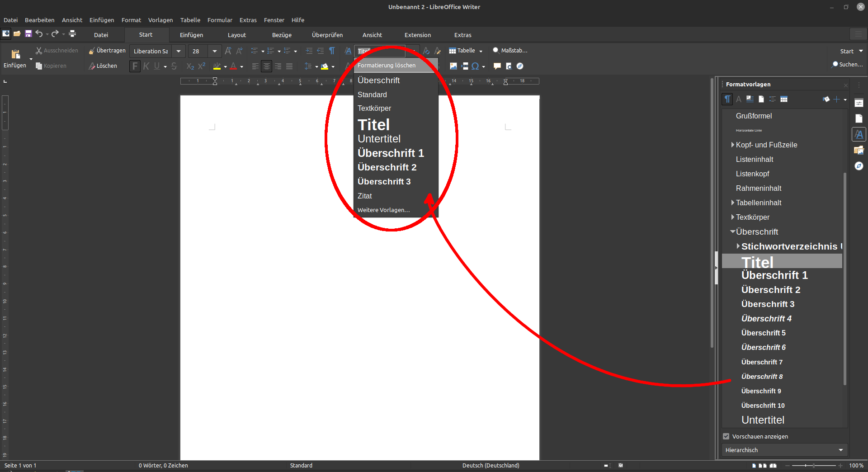Click the page styles icon in Formatvorlagen
The height and width of the screenshot is (472, 868).
[761, 99]
